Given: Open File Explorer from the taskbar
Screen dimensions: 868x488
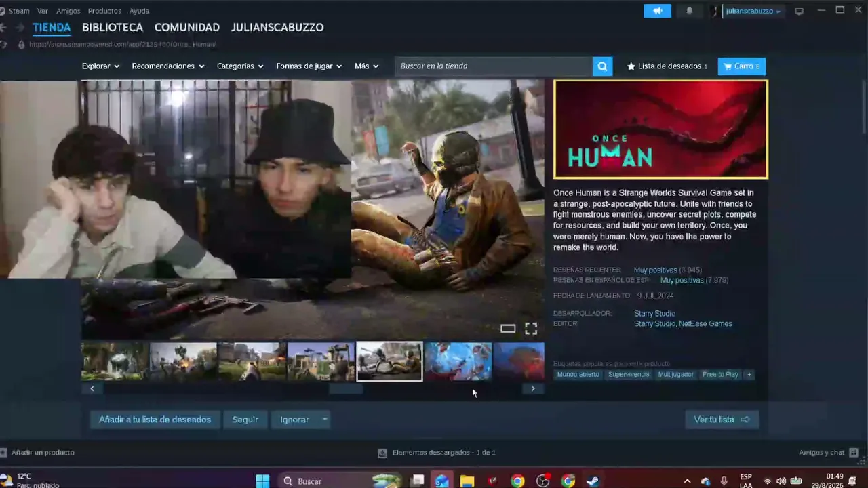Looking at the screenshot, I should [467, 481].
